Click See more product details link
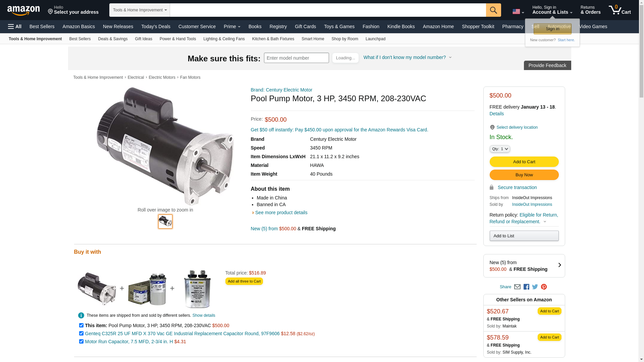Viewport: 644px width, 362px height. (x=281, y=213)
